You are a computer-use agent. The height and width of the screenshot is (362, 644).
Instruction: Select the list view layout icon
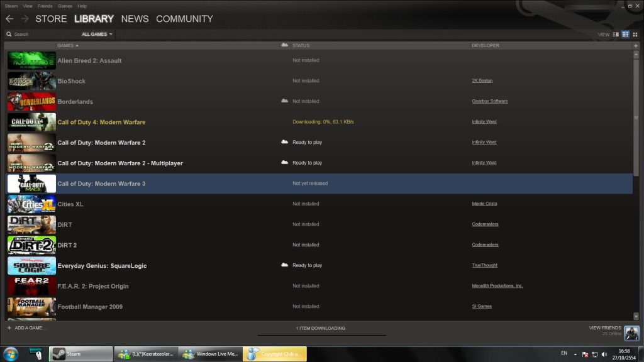pyautogui.click(x=625, y=35)
